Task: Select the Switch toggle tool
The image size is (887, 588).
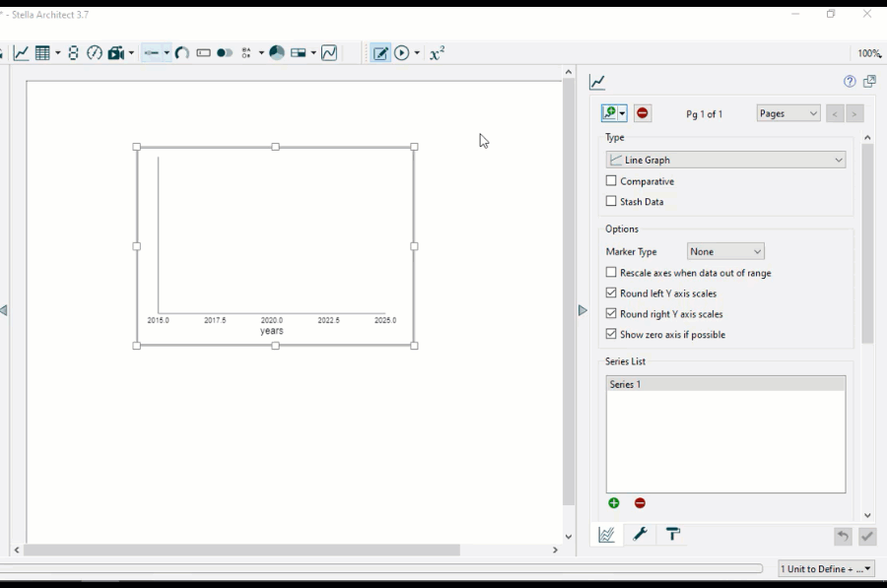Action: tap(225, 53)
